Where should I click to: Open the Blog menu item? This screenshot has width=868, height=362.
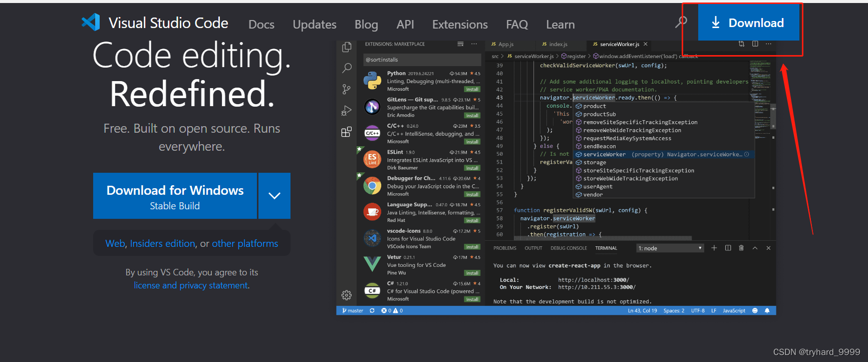tap(366, 24)
